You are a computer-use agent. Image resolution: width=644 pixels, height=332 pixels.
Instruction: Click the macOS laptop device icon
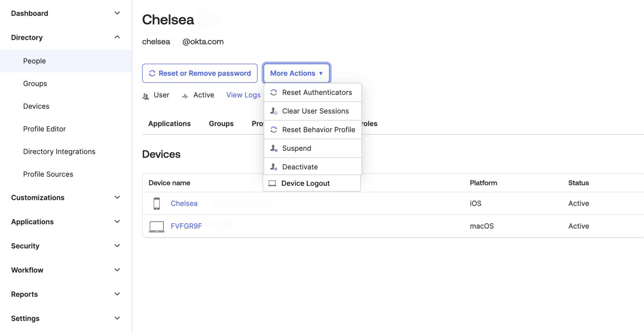coord(157,226)
